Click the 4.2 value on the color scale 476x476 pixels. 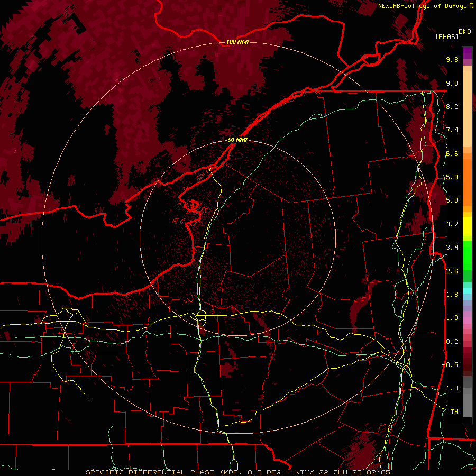point(452,224)
